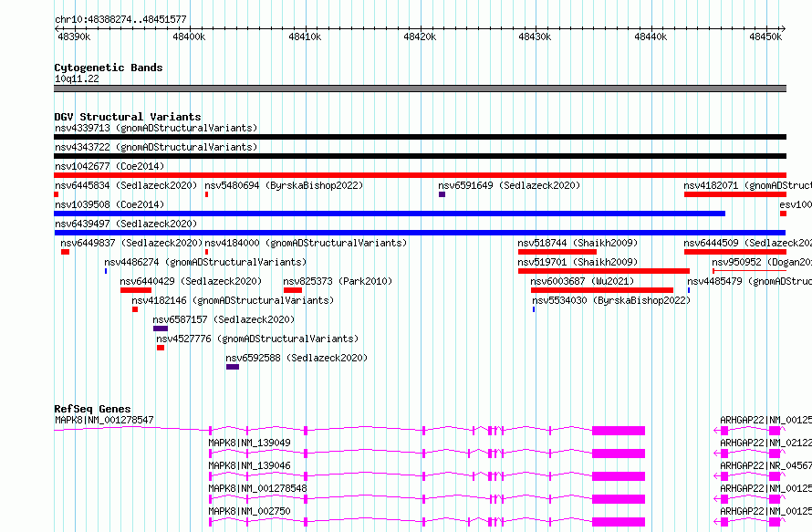Viewport: 812px width, 532px height.
Task: Click the MAPK8|NM_001278548 transcript label
Action: tap(257, 488)
